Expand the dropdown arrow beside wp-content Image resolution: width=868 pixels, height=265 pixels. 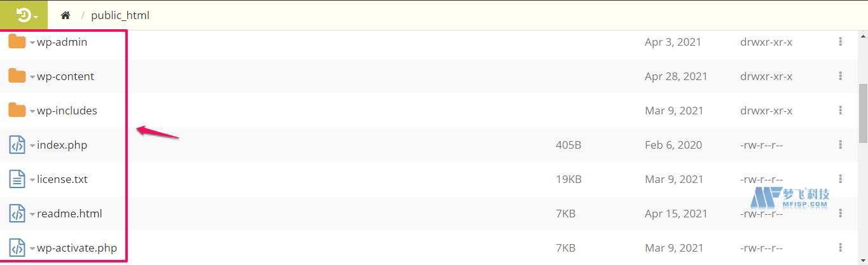32,77
